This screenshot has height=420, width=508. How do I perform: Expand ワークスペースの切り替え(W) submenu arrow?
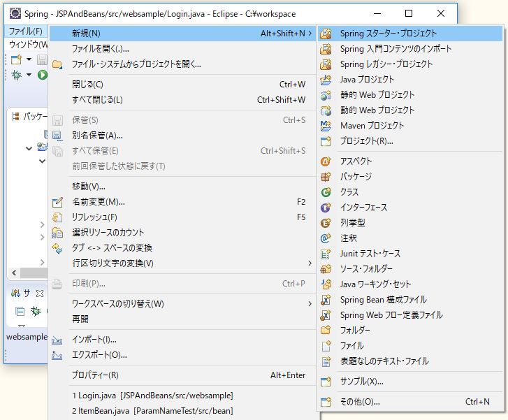tap(310, 304)
